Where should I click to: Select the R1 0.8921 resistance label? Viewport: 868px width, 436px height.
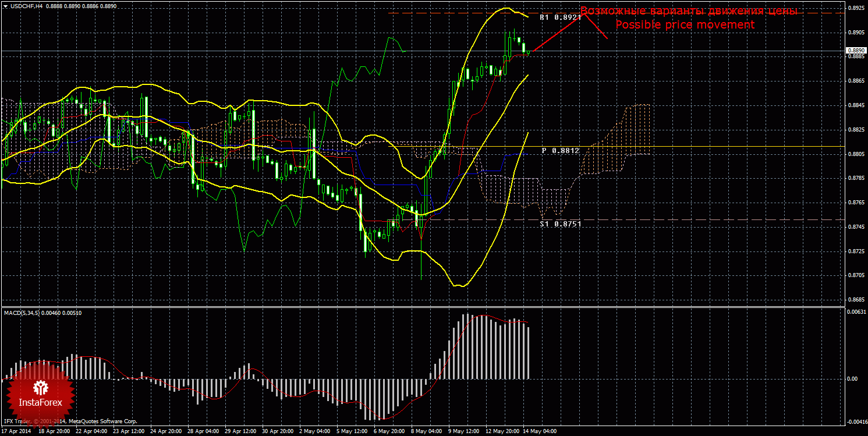[x=560, y=17]
